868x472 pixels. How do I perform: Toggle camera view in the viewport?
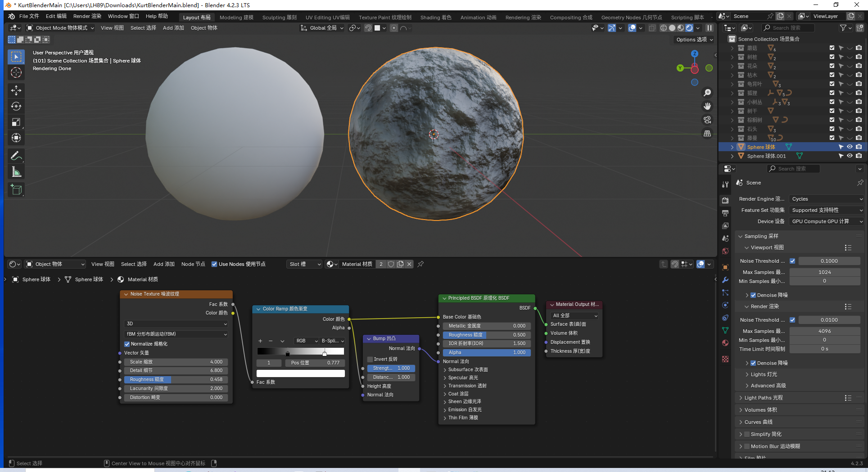coord(707,120)
